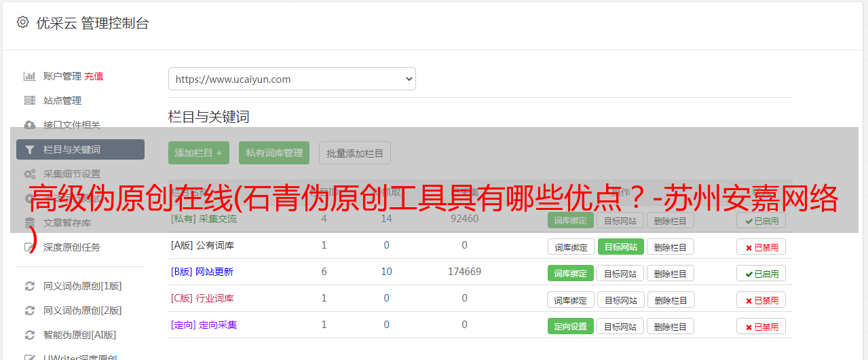Click the database icon for 文章暂存库
868x360 pixels.
tap(30, 223)
